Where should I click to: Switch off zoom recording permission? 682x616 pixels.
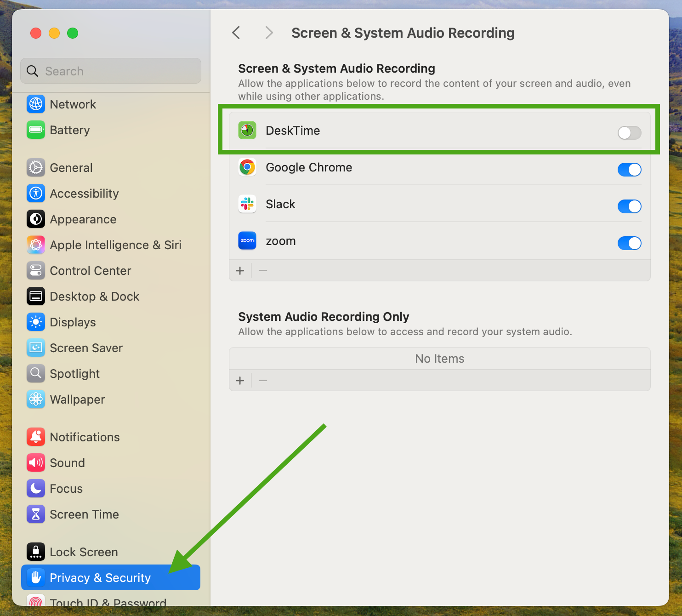point(629,243)
